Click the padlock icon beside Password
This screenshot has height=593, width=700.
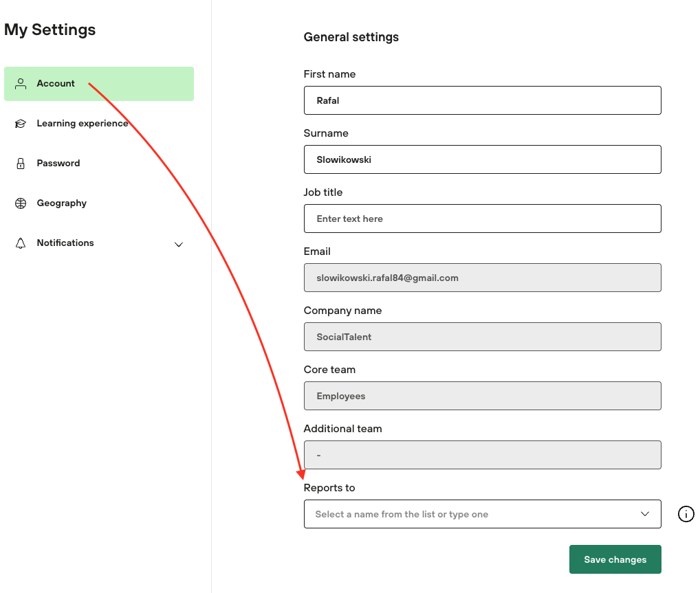tap(21, 164)
